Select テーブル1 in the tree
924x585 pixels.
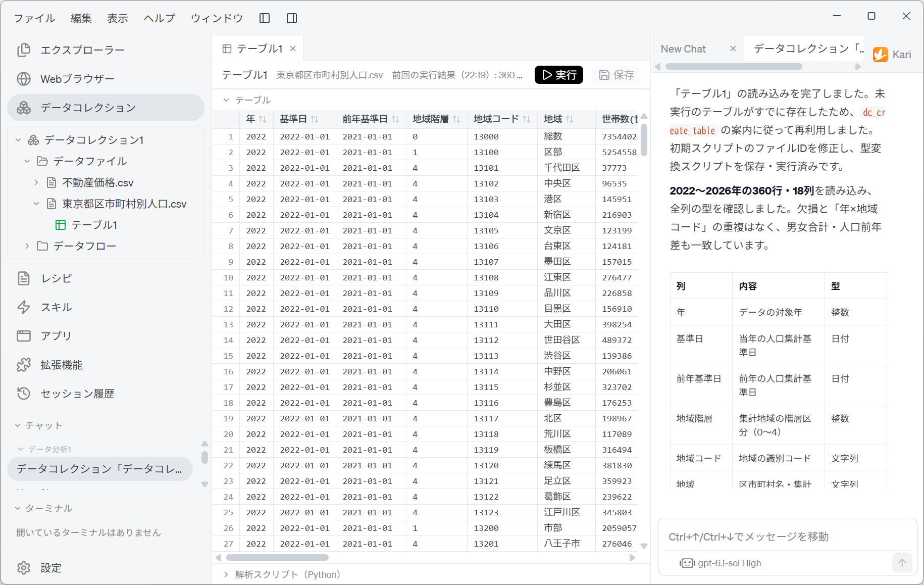94,225
